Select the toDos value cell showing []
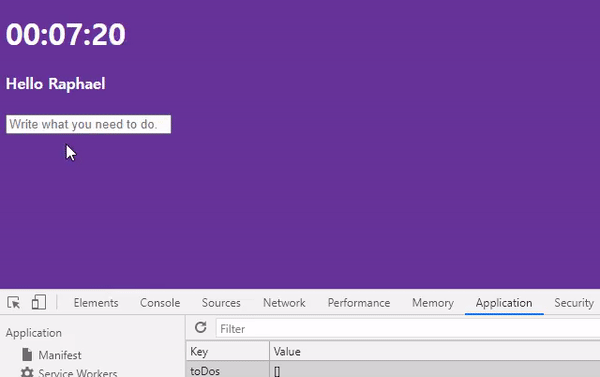Image resolution: width=600 pixels, height=377 pixels. pos(435,370)
